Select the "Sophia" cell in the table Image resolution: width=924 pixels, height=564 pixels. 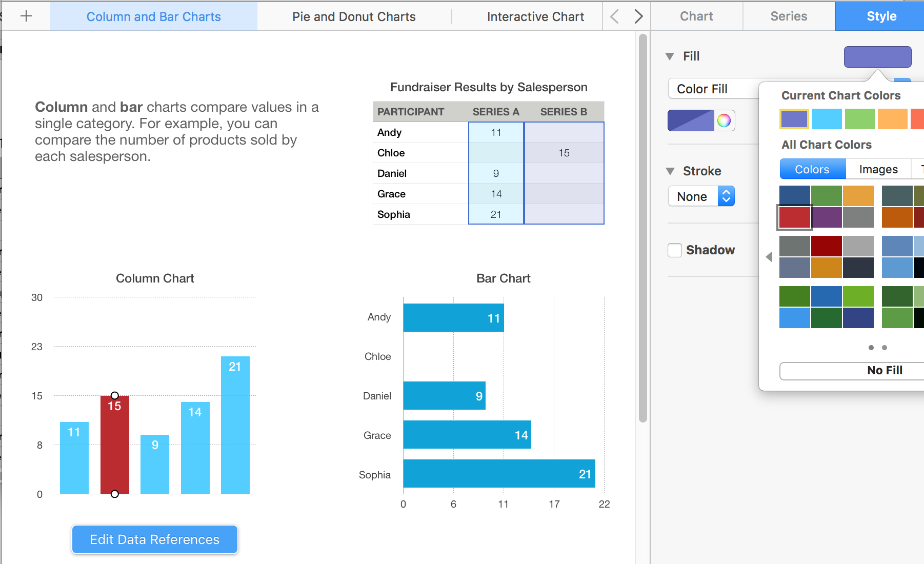421,214
